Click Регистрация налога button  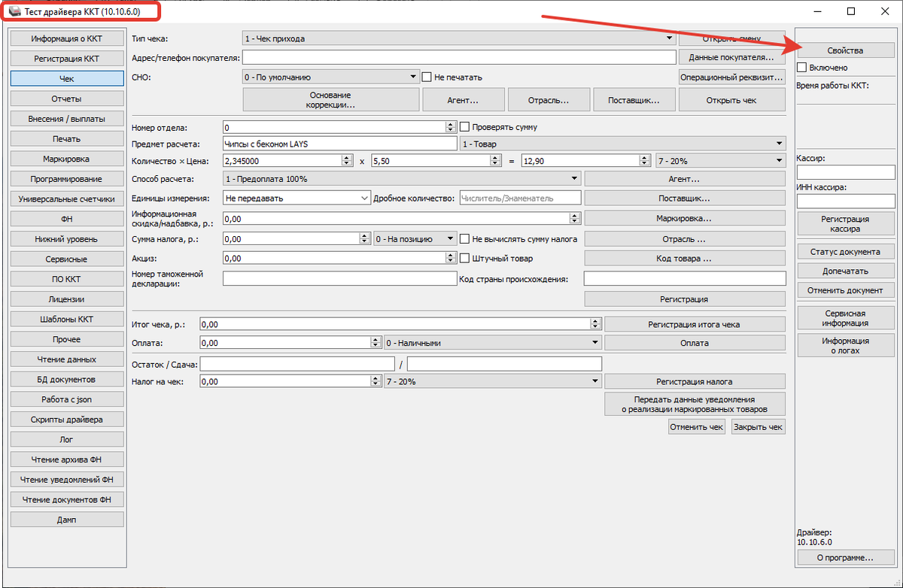coord(695,381)
